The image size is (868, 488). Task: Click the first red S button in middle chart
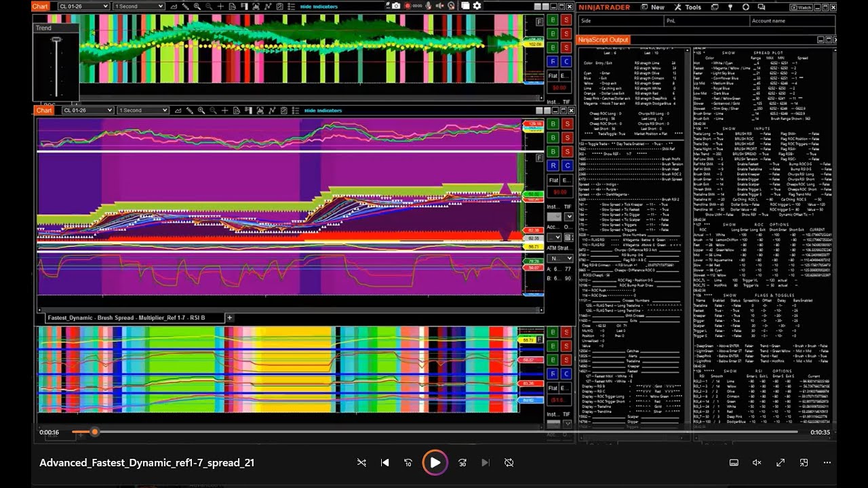point(567,124)
